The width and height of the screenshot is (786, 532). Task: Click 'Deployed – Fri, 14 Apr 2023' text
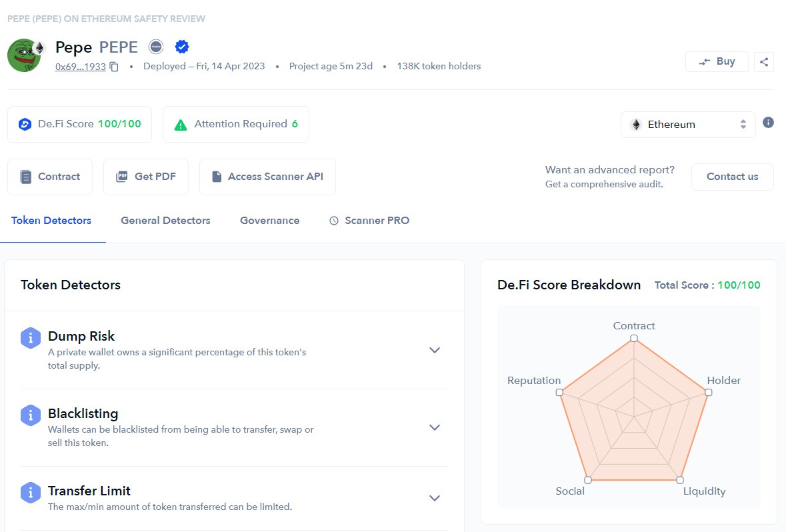(x=204, y=66)
